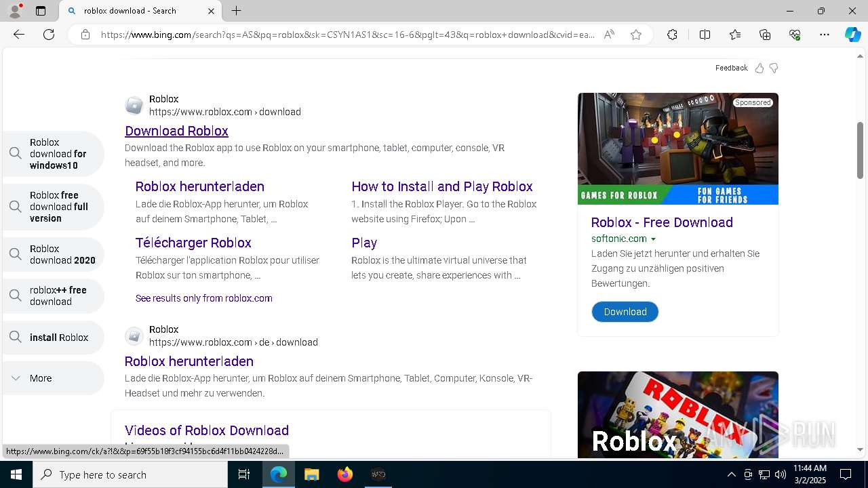868x488 pixels.
Task: Click network tray icon
Action: pyautogui.click(x=764, y=474)
